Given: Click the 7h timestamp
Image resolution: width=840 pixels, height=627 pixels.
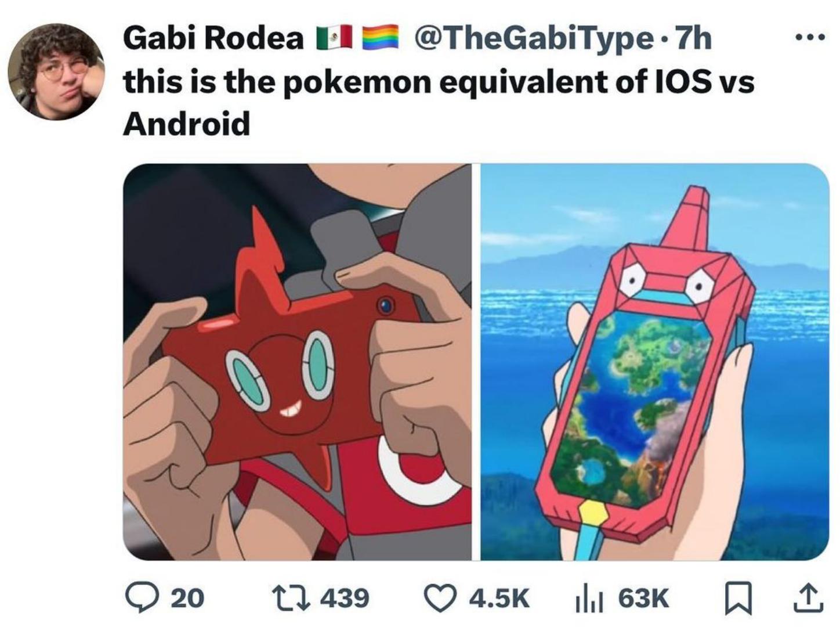Looking at the screenshot, I should pos(694,39).
